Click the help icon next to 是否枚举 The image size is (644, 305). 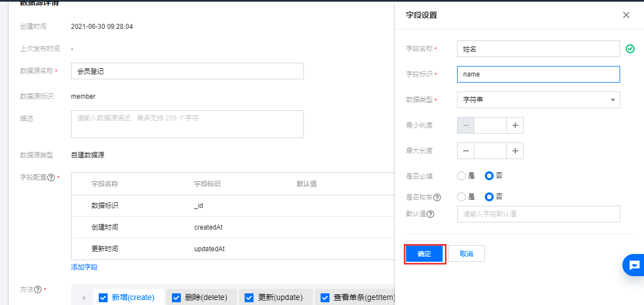click(x=437, y=197)
